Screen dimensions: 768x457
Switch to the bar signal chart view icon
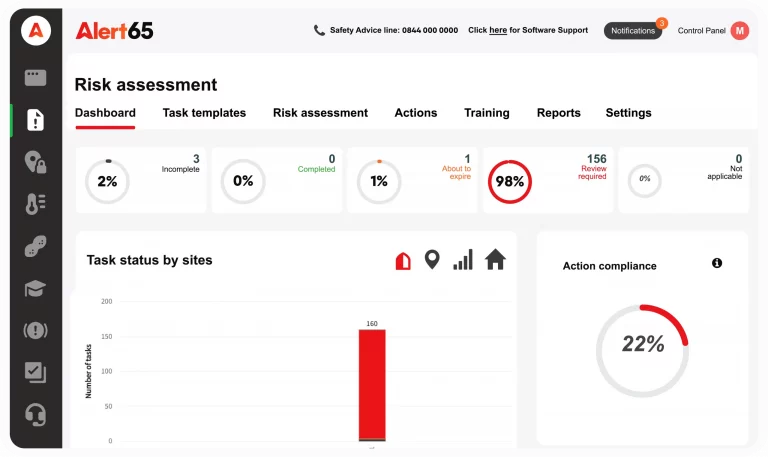click(463, 260)
